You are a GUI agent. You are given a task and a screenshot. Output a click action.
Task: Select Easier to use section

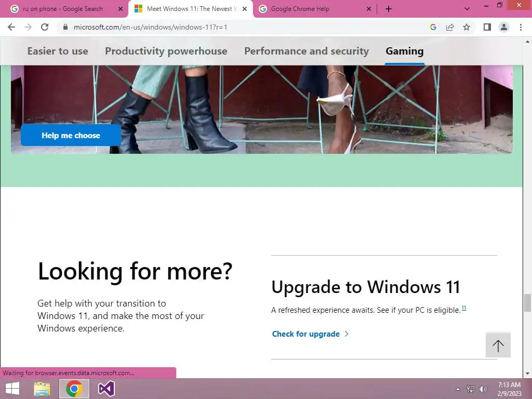click(x=58, y=51)
